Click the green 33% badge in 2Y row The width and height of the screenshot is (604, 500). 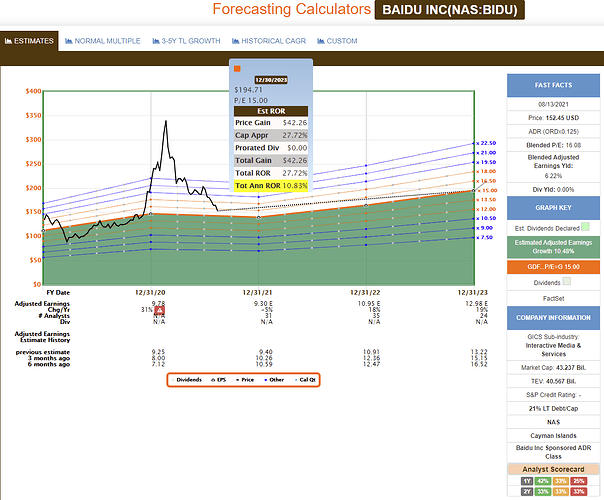tap(542, 492)
